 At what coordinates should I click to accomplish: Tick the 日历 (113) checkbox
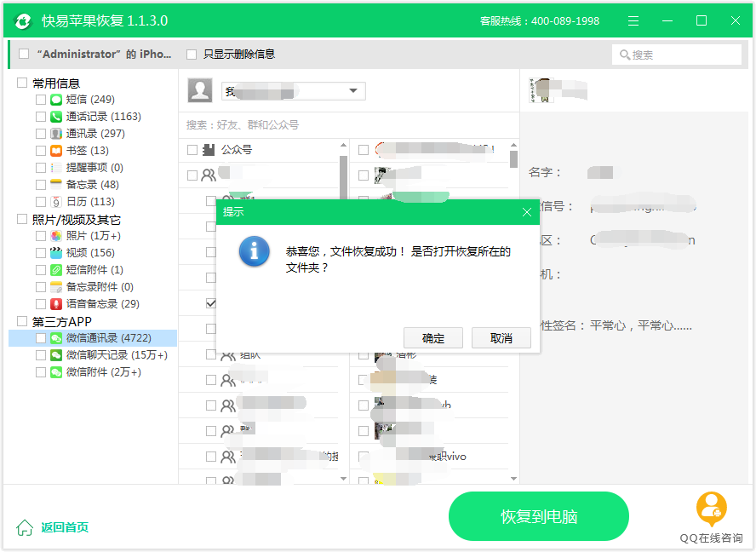41,202
